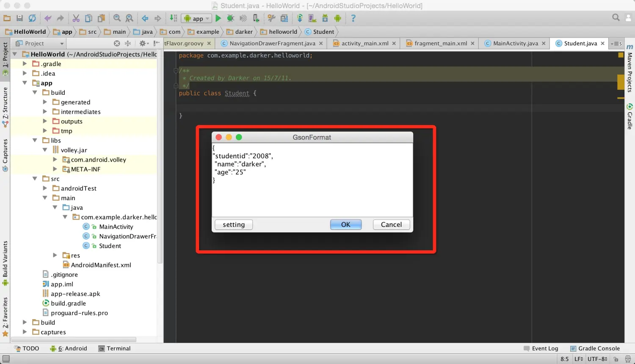
Task: Click the Undo arrow icon
Action: [48, 18]
